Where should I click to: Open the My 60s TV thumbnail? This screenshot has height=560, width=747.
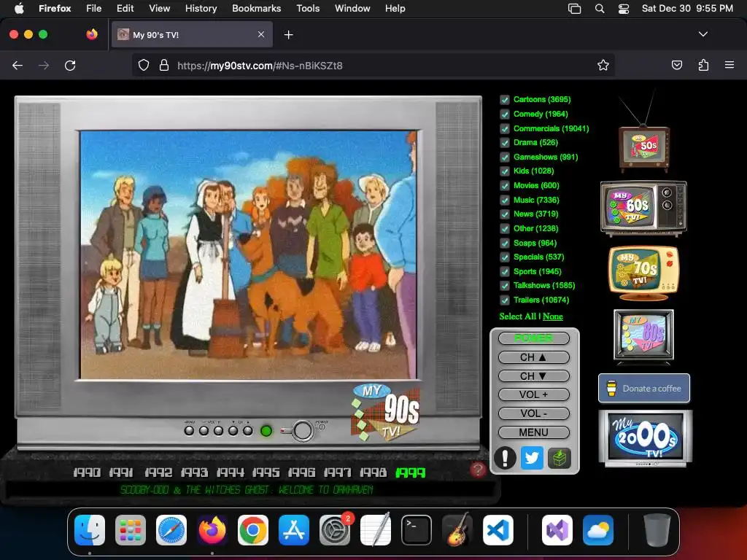point(643,208)
